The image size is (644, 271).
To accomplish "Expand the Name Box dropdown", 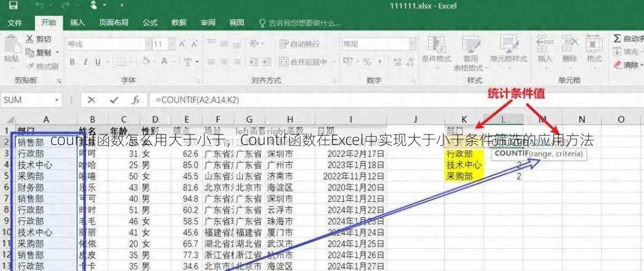I will pyautogui.click(x=56, y=100).
